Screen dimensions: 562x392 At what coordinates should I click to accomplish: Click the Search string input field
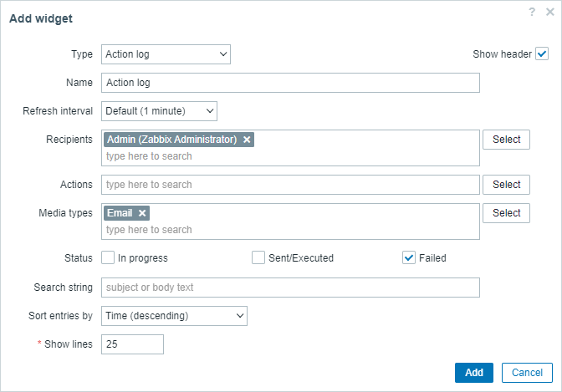pos(290,288)
